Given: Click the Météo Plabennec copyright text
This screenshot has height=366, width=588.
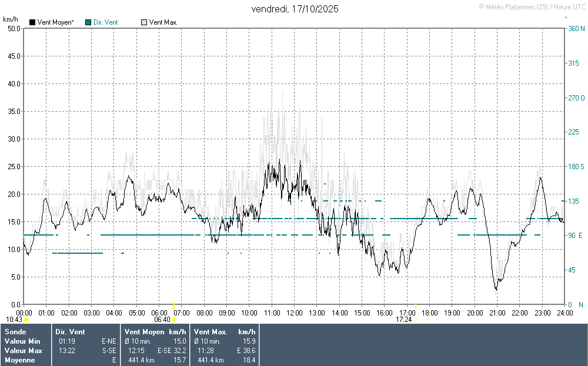Looking at the screenshot, I should (x=532, y=6).
